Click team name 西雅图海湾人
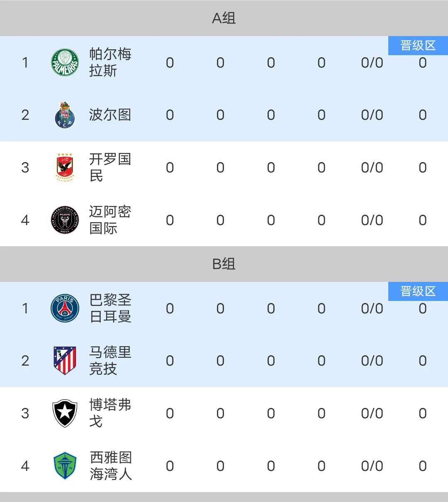 point(110,466)
